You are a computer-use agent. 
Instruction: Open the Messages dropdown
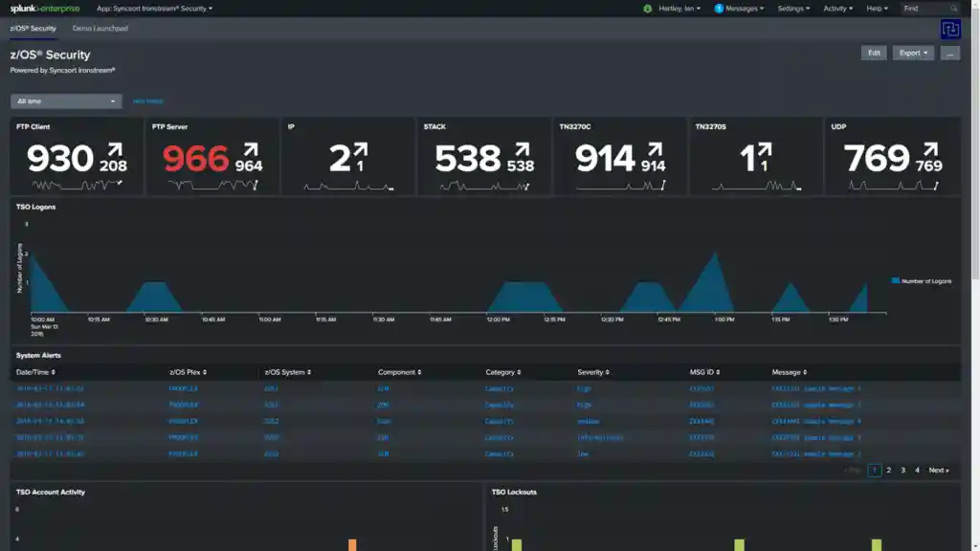click(x=745, y=9)
